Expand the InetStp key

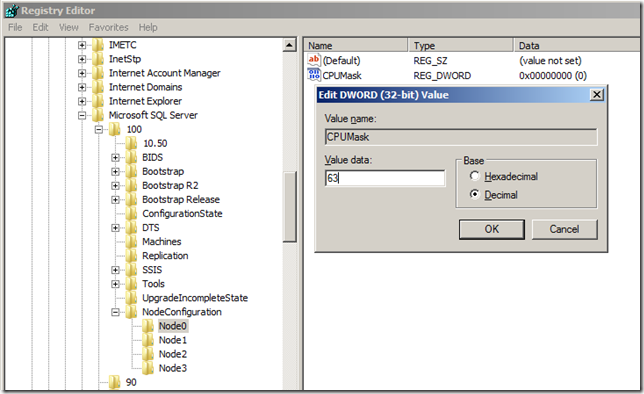(82, 59)
